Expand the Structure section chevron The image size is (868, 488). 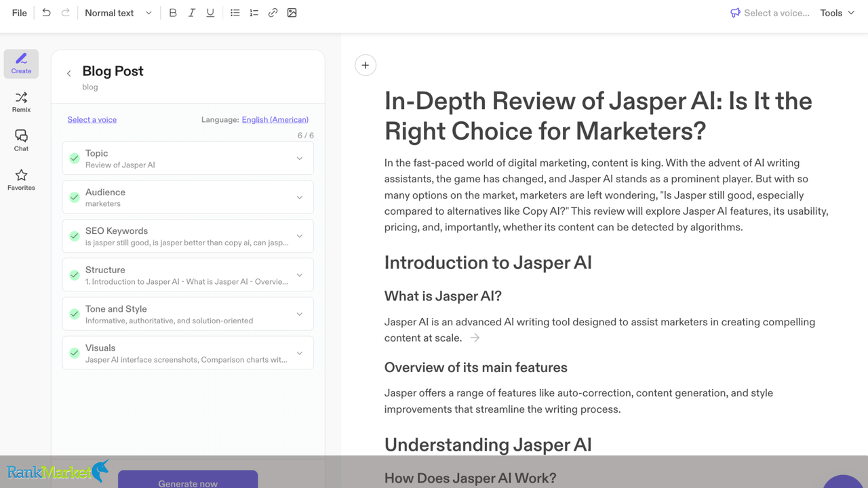coord(299,275)
